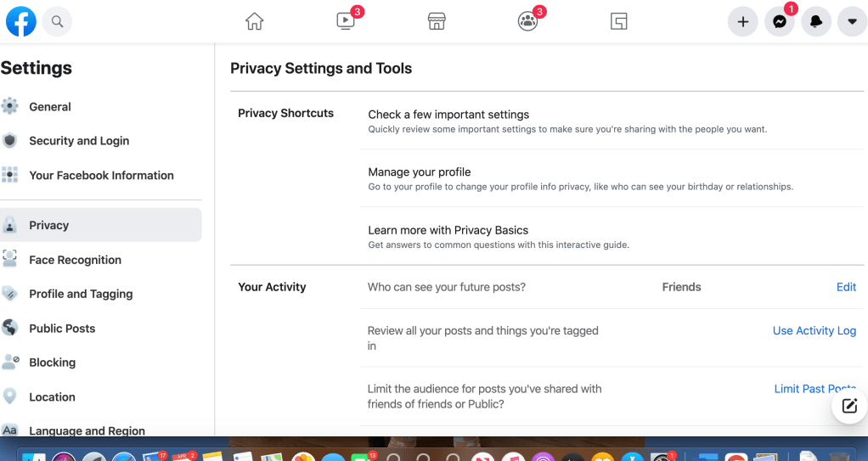Expand the Account dropdown arrow
This screenshot has height=461, width=868.
[x=852, y=22]
